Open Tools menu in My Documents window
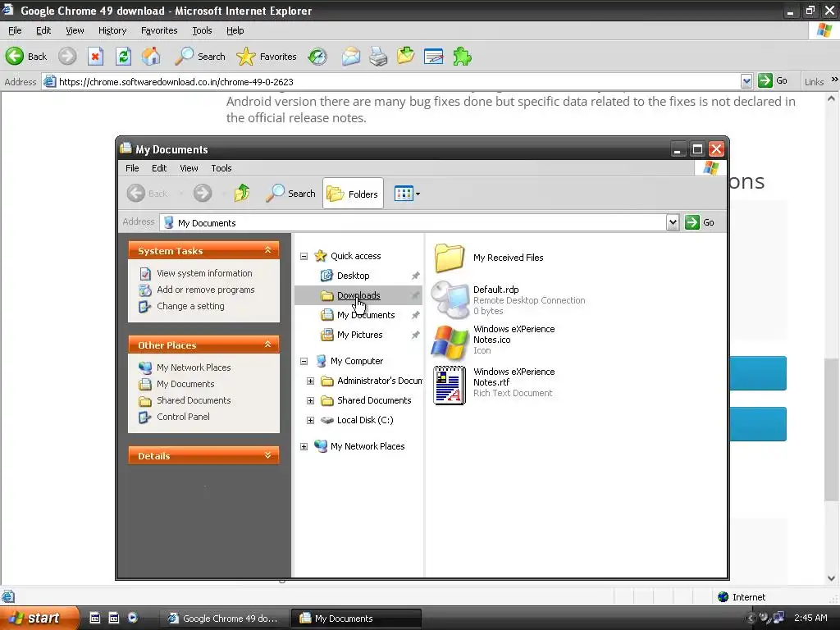 point(221,168)
